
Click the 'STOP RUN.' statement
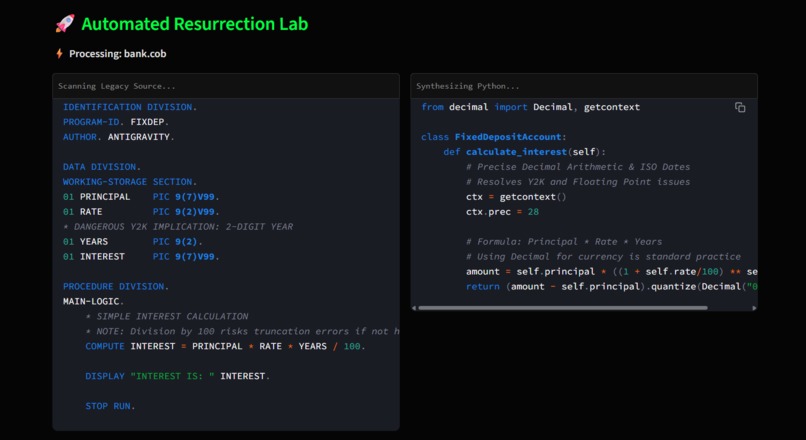pos(110,406)
